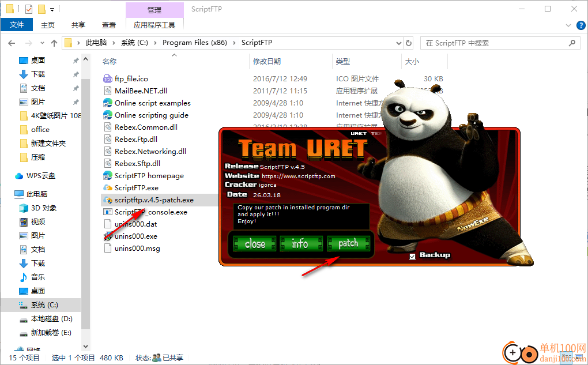Click the Properties quick access toolbar icon
This screenshot has width=588, height=365.
pos(28,9)
